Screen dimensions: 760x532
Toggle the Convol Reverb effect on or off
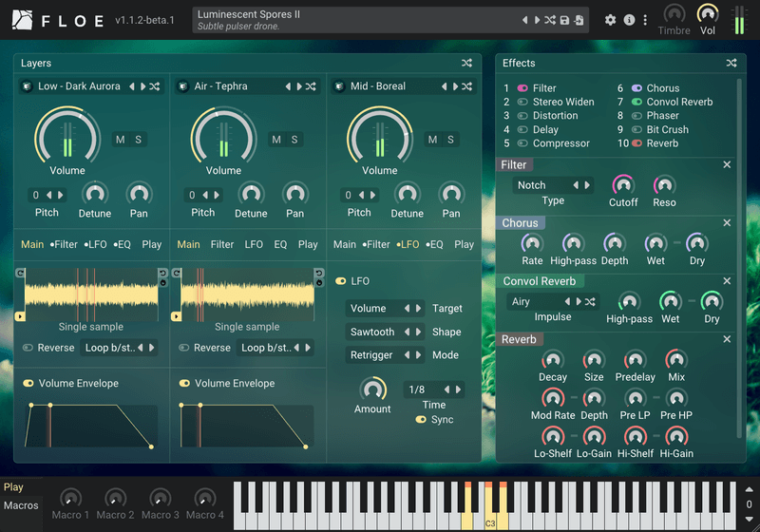point(636,102)
